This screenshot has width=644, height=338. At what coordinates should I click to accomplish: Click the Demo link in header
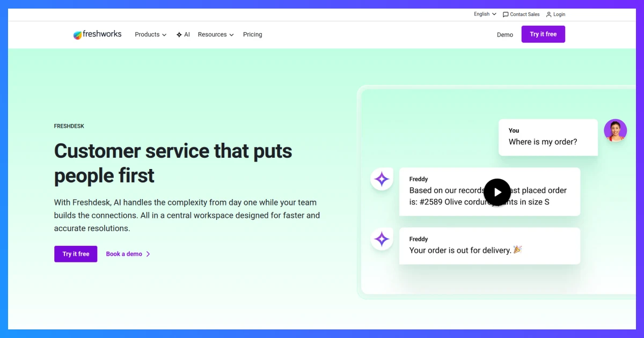[x=505, y=34]
